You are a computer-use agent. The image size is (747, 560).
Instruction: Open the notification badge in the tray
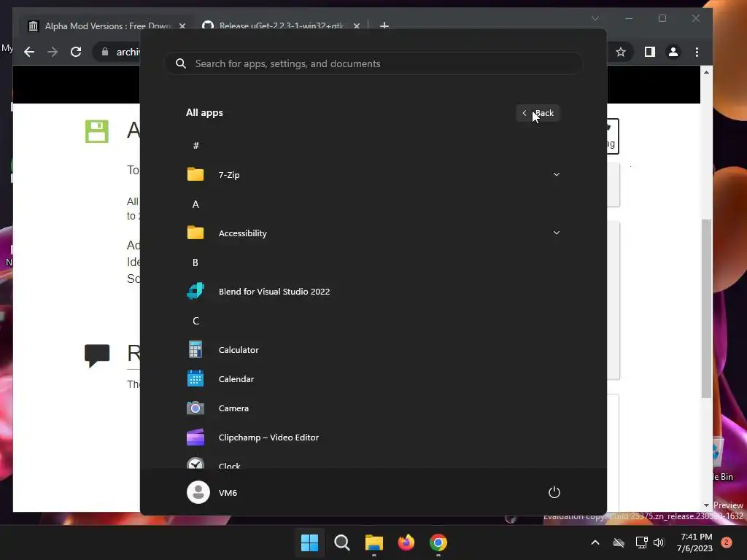(726, 542)
